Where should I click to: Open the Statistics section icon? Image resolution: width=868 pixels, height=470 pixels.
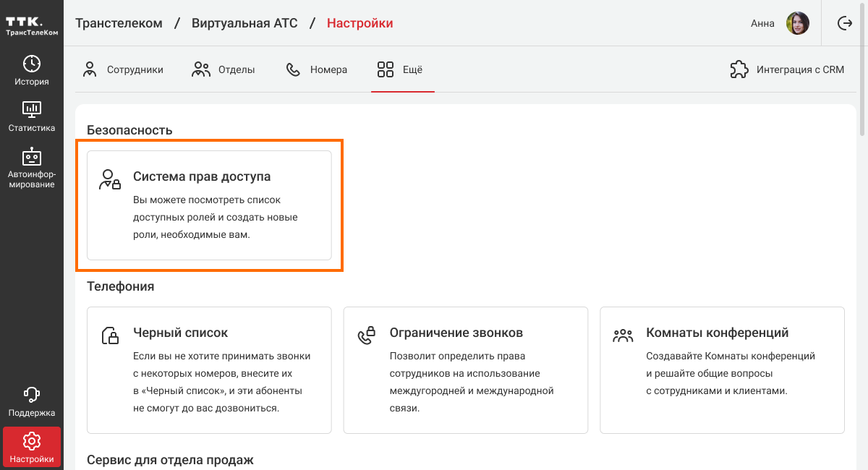tap(32, 110)
